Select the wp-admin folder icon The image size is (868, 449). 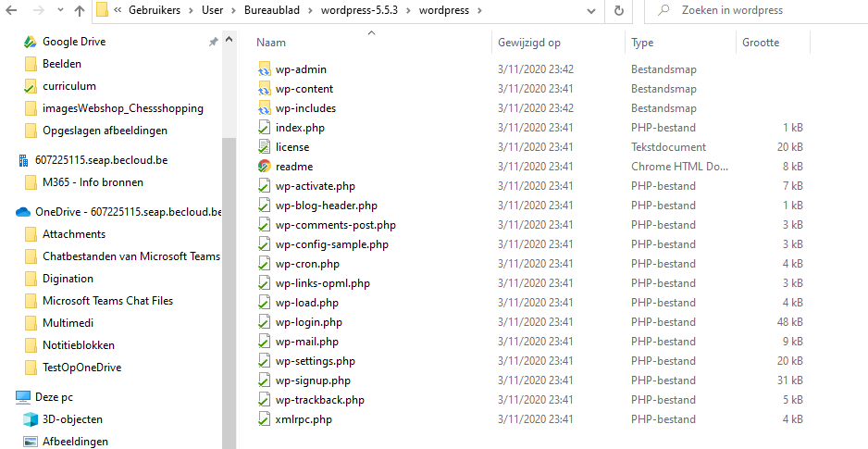[x=264, y=69]
